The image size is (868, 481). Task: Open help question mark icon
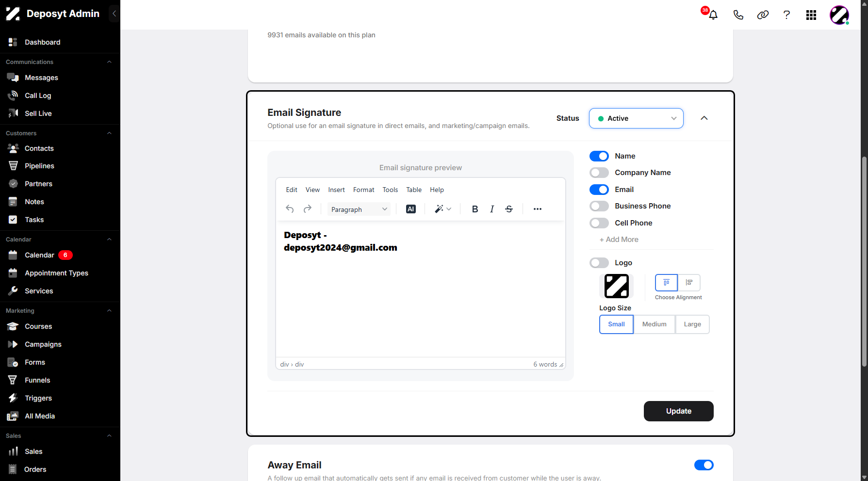tap(786, 15)
